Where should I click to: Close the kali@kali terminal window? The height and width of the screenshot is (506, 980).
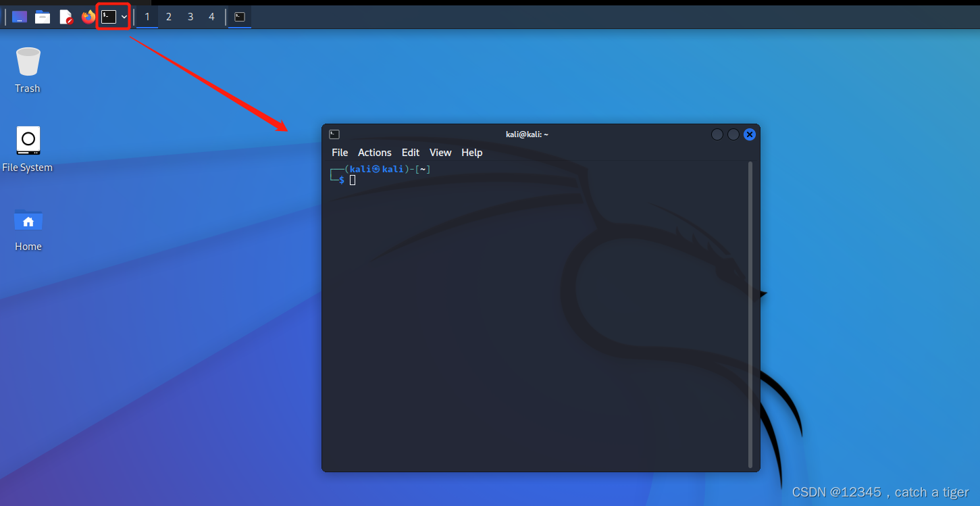click(749, 134)
